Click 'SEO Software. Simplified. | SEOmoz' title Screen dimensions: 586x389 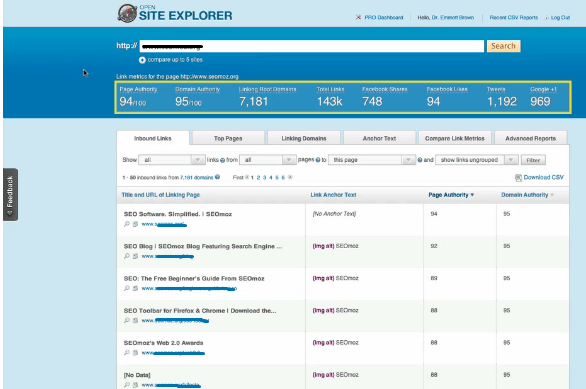tap(178, 214)
